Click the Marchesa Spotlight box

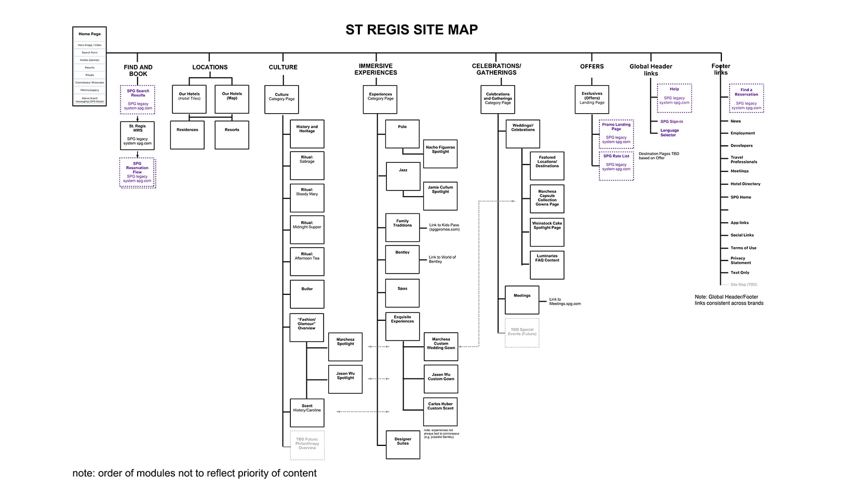(x=345, y=347)
